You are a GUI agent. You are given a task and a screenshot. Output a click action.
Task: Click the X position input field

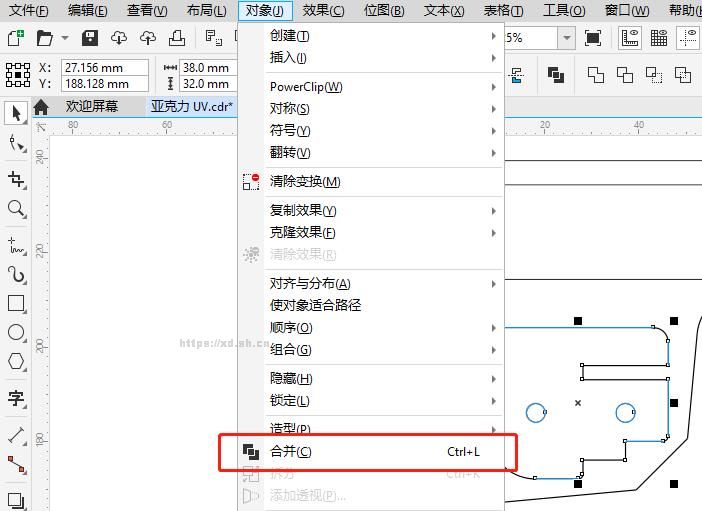click(104, 68)
